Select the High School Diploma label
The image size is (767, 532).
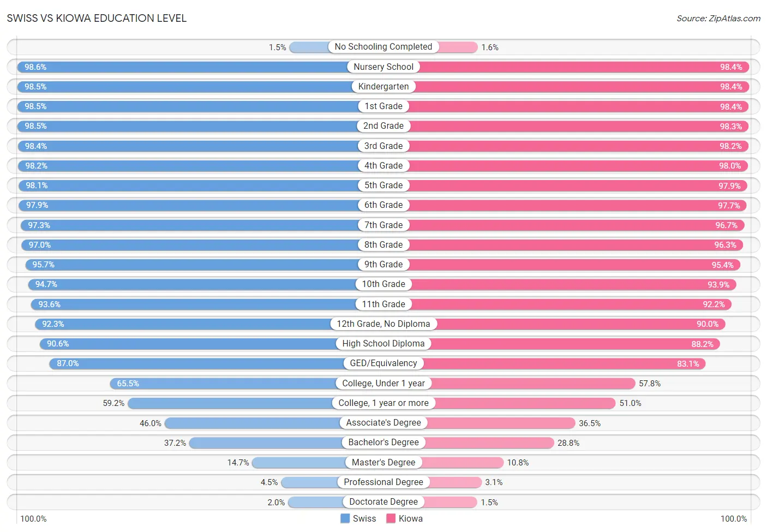(383, 344)
